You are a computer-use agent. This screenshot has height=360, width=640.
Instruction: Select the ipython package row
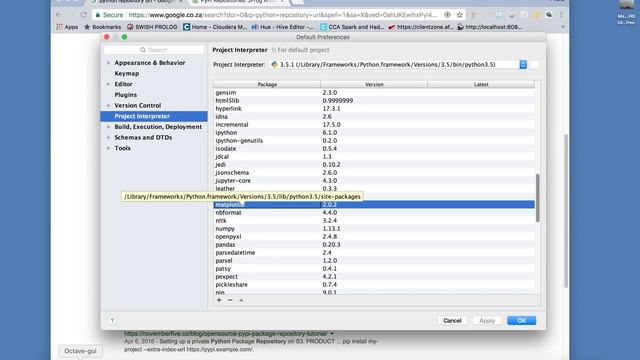tap(374, 133)
